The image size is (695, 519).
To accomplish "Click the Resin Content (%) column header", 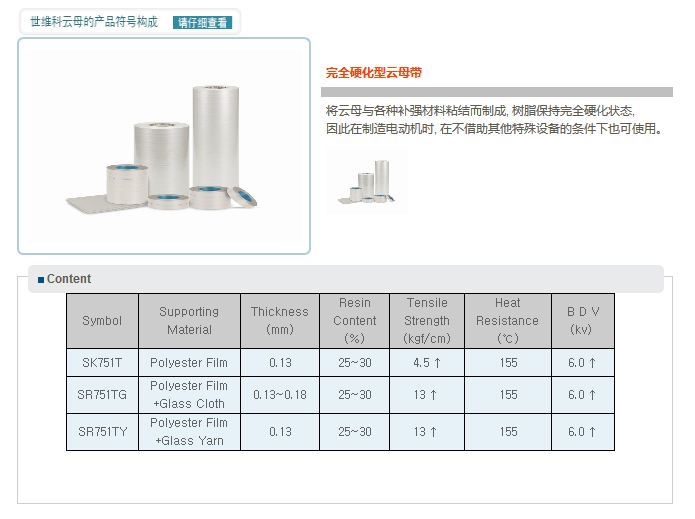I will pyautogui.click(x=354, y=321).
